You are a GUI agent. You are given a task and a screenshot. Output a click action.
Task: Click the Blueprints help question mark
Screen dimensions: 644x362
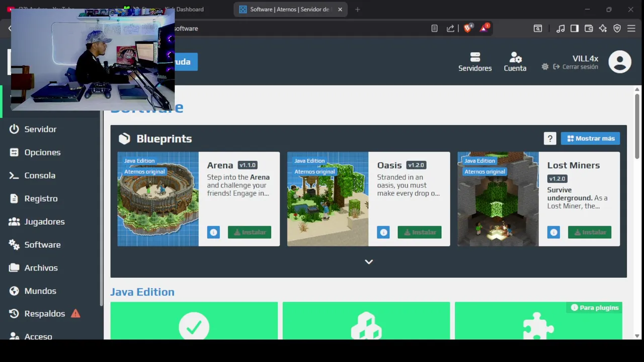550,138
